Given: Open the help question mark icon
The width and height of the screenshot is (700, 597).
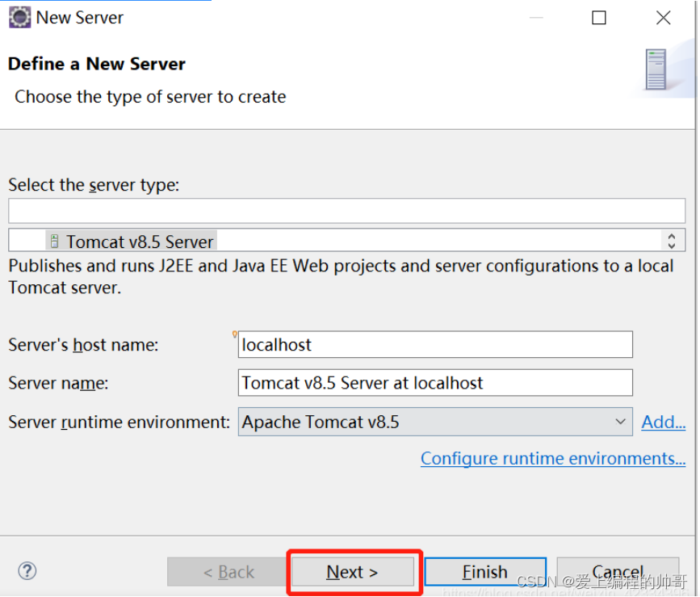Looking at the screenshot, I should pyautogui.click(x=27, y=571).
